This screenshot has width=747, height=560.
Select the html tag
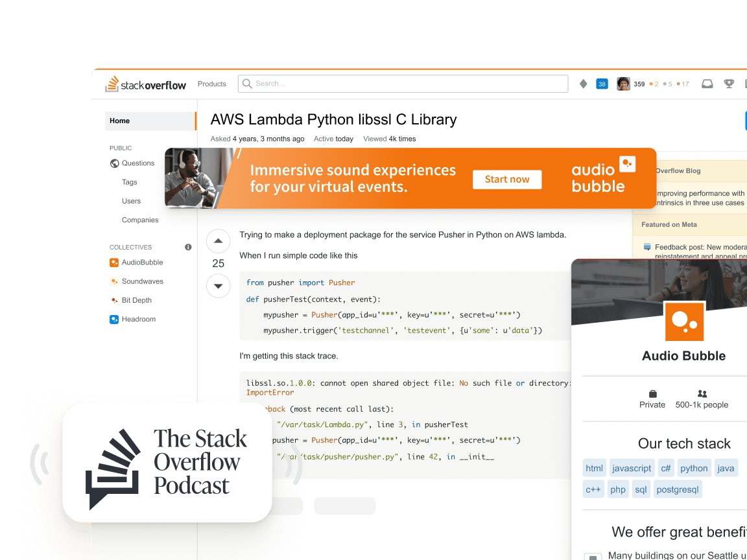[x=594, y=468]
